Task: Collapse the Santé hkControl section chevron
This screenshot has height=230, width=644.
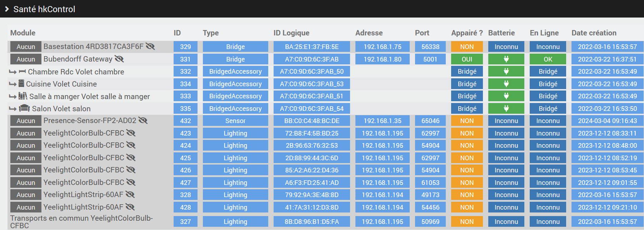Action: [7, 9]
